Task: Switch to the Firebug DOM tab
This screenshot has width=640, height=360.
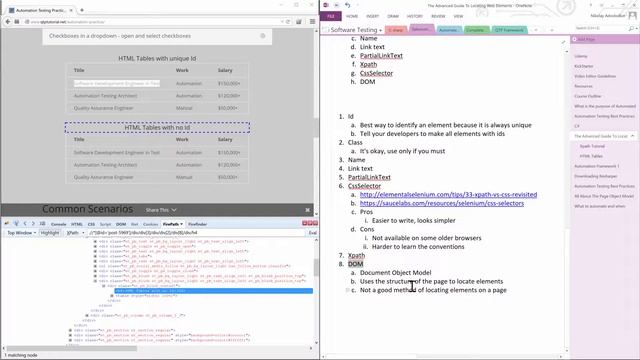Action: click(121, 224)
